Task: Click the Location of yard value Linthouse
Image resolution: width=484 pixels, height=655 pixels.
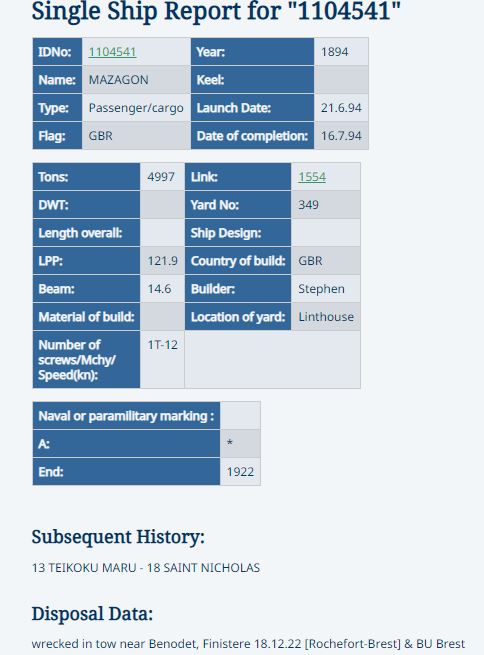Action: [326, 317]
